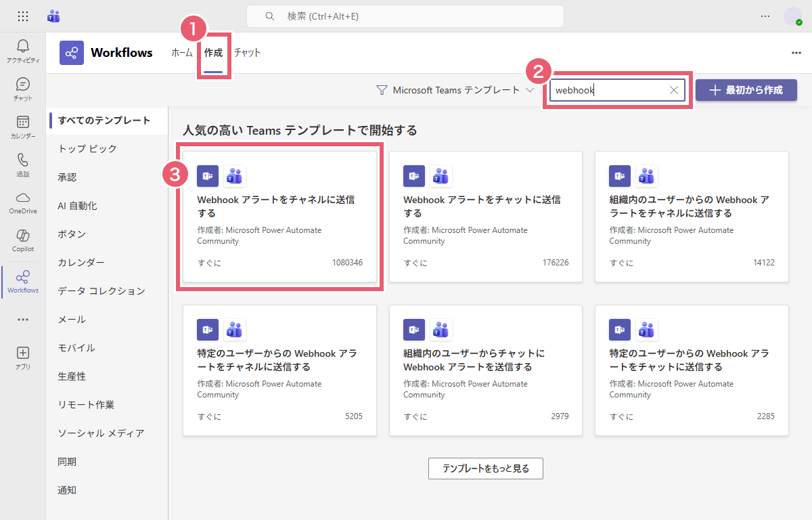Clear the webhook search text with X
This screenshot has height=520, width=812.
[674, 91]
